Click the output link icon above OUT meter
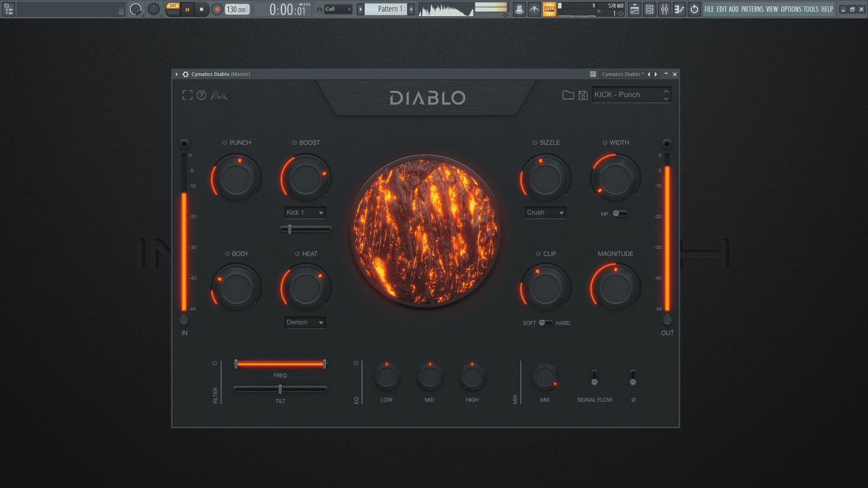Screen dimensions: 868x488 667,144
